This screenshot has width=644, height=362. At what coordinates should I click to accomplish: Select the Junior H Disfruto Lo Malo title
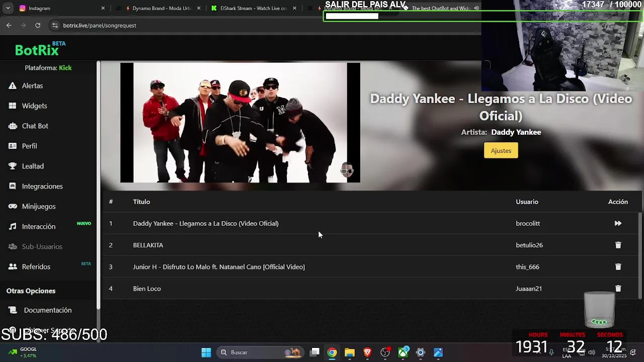[x=219, y=267]
